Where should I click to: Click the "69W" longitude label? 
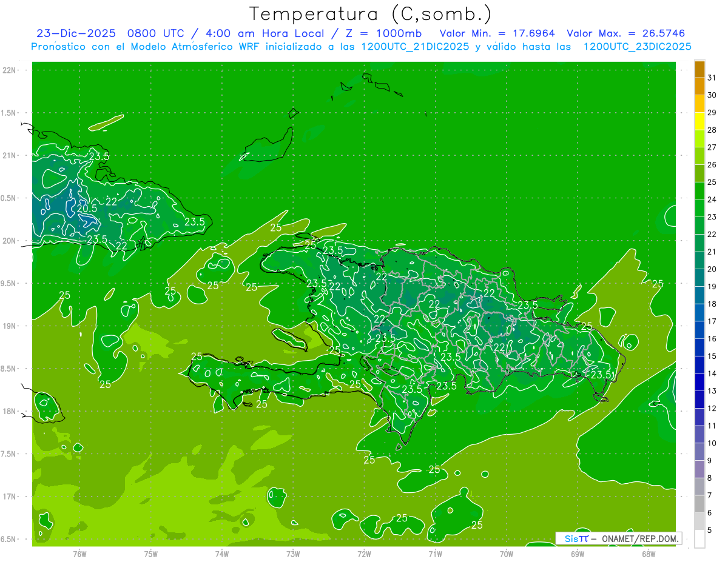click(578, 554)
